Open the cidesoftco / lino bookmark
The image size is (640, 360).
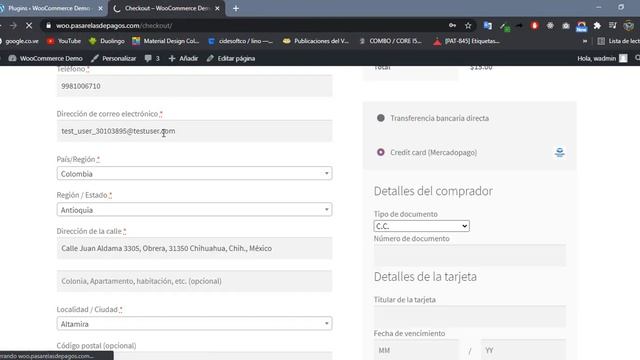pyautogui.click(x=241, y=41)
